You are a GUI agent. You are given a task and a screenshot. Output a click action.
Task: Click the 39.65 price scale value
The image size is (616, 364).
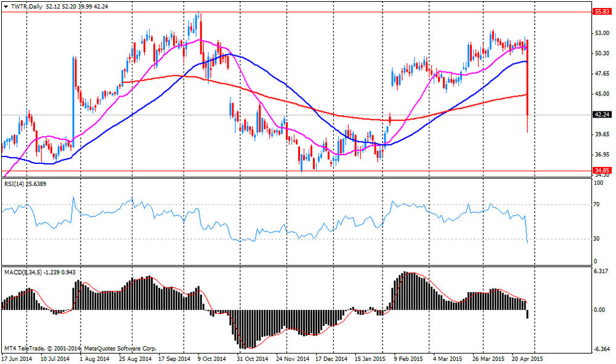pos(602,134)
